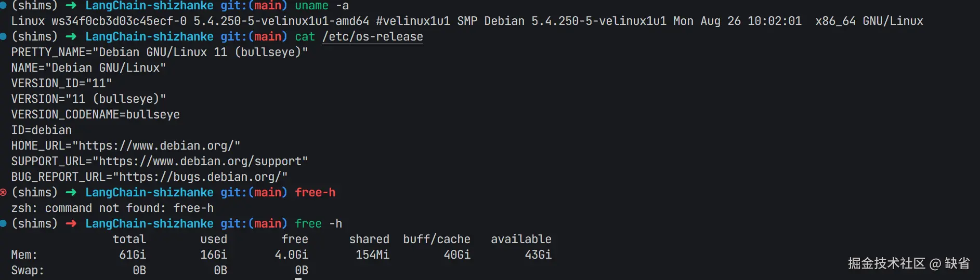
Task: Click the blue status dot beside cat command
Action: (3, 36)
